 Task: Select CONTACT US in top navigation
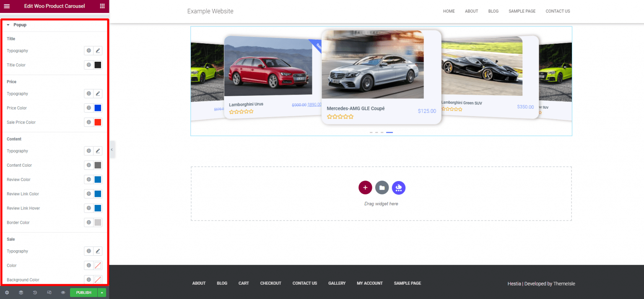click(558, 11)
